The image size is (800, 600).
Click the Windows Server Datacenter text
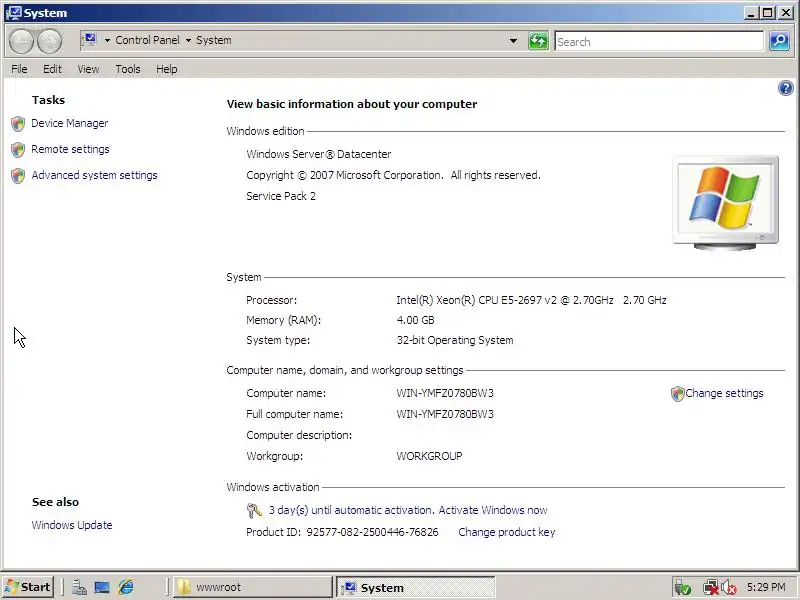point(318,154)
